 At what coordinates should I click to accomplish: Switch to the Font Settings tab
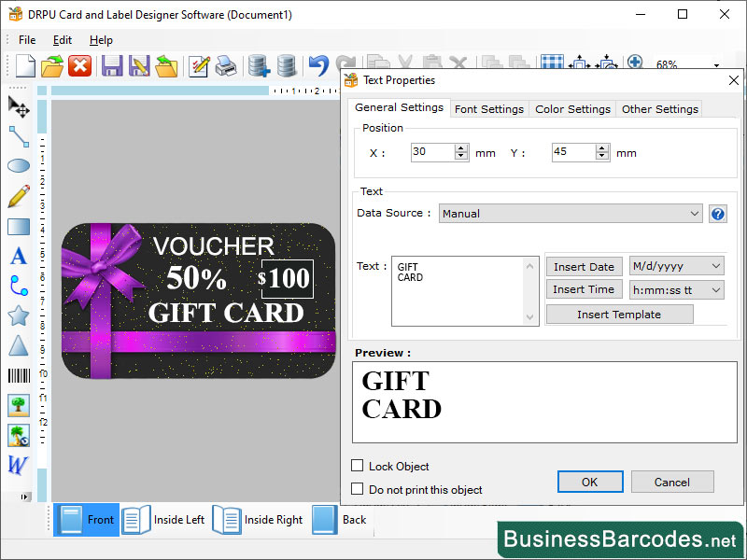coord(488,107)
